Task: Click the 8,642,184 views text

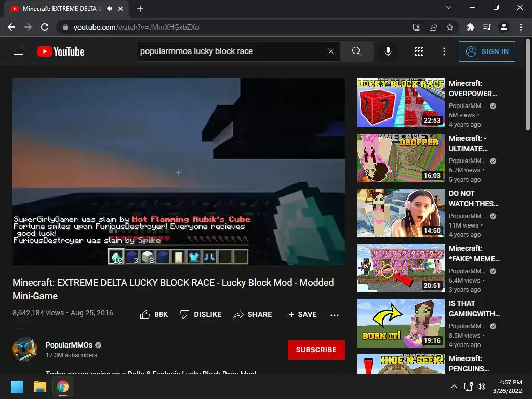Action: pos(38,313)
